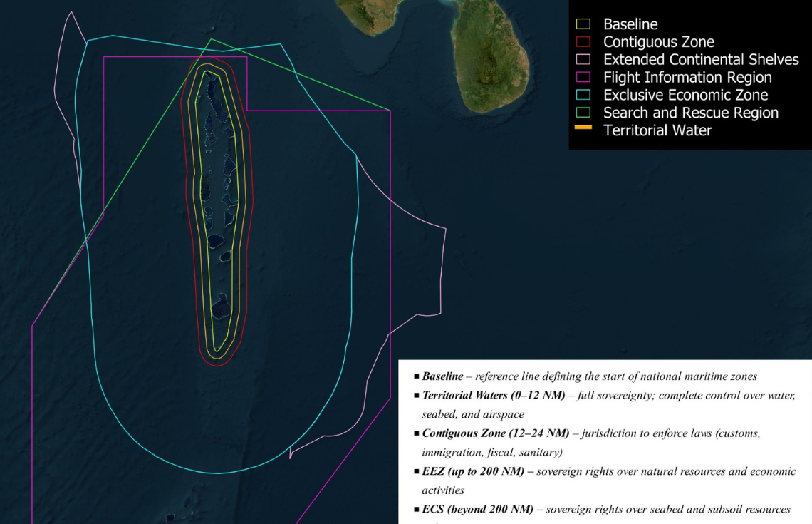Viewport: 812px width, 524px height.
Task: Click the magenta Flight Information Region swatch
Action: (584, 78)
